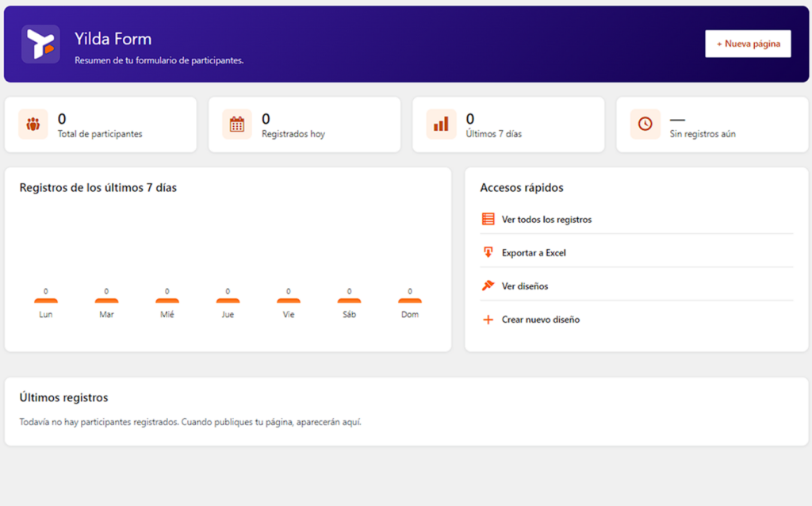Click the clock icon for Sin registros aún
This screenshot has width=812, height=506.
coord(645,125)
